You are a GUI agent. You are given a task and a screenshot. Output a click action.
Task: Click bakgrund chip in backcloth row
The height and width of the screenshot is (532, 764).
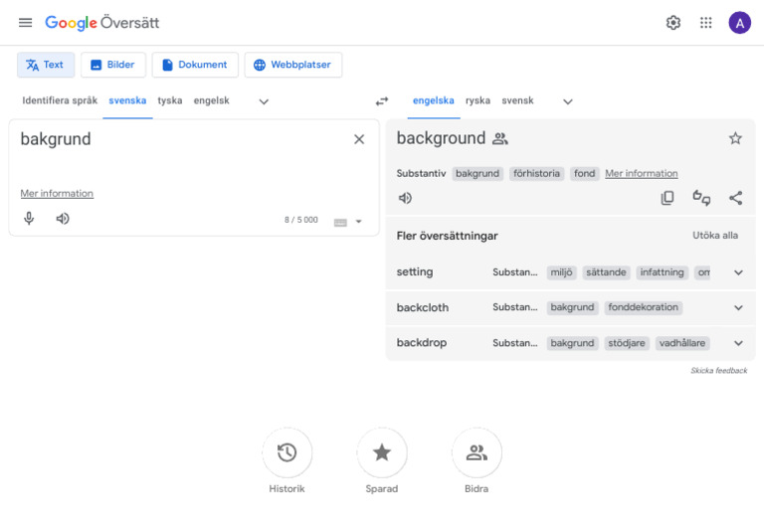click(573, 307)
